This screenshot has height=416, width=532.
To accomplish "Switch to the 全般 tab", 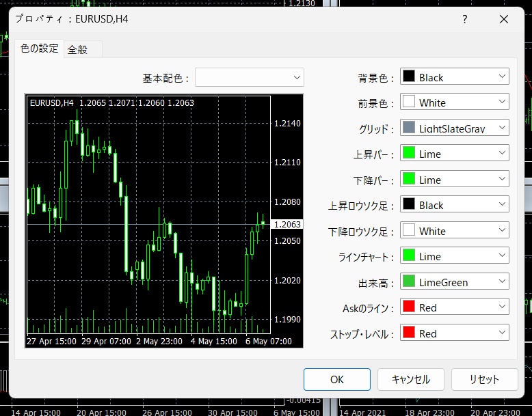I will click(x=78, y=50).
